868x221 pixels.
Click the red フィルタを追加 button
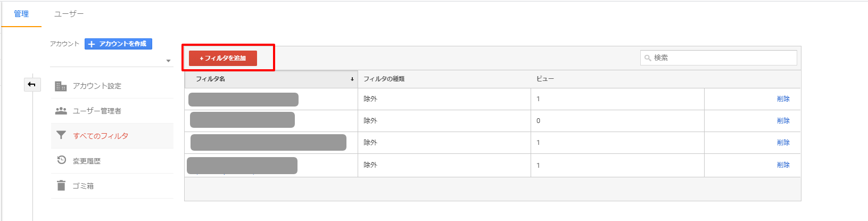tap(223, 58)
